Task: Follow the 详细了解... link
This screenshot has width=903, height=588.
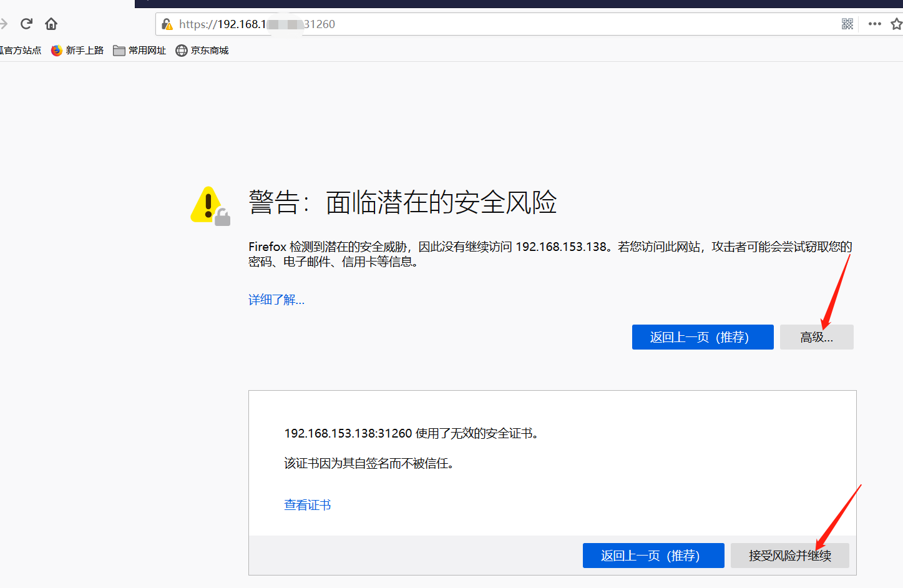Action: pyautogui.click(x=276, y=300)
